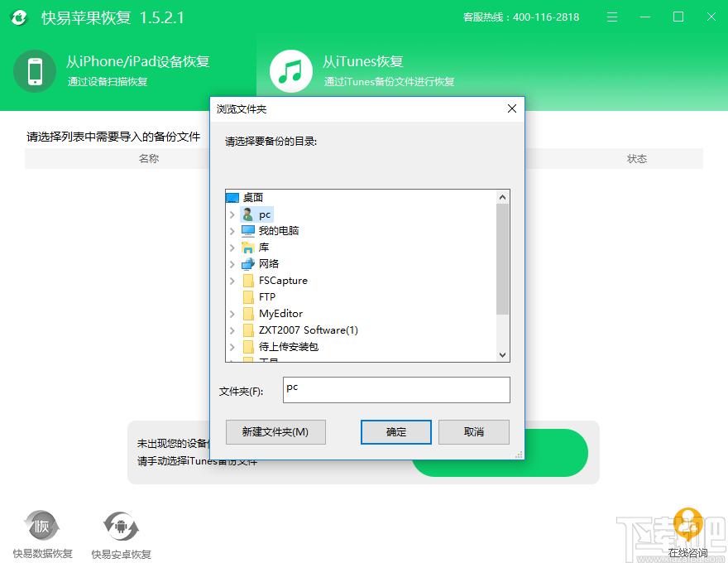The width and height of the screenshot is (728, 563).
Task: Click the 状态 column header
Action: point(636,159)
